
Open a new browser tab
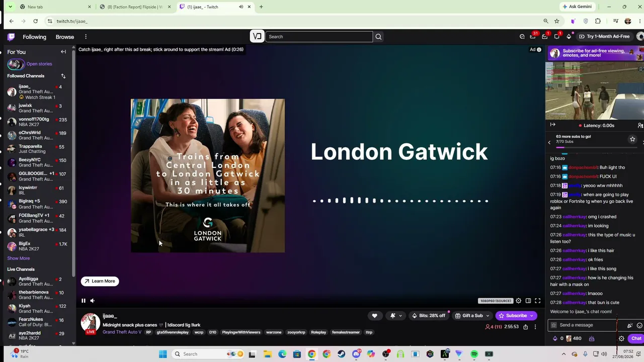261,7
